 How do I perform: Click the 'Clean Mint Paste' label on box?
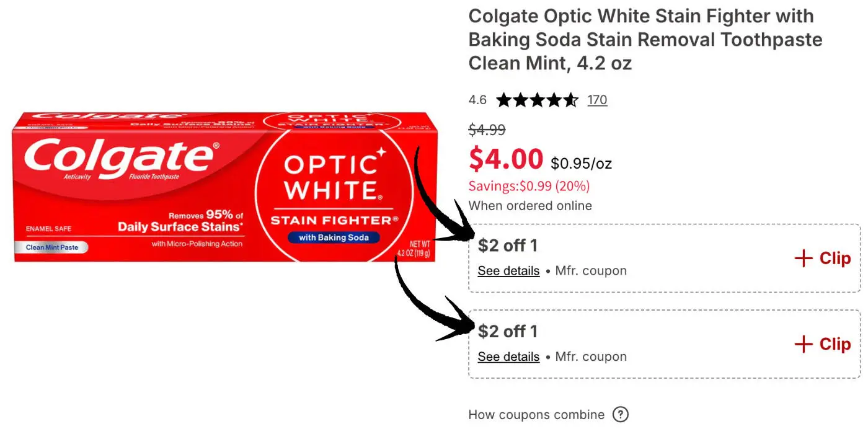click(51, 247)
